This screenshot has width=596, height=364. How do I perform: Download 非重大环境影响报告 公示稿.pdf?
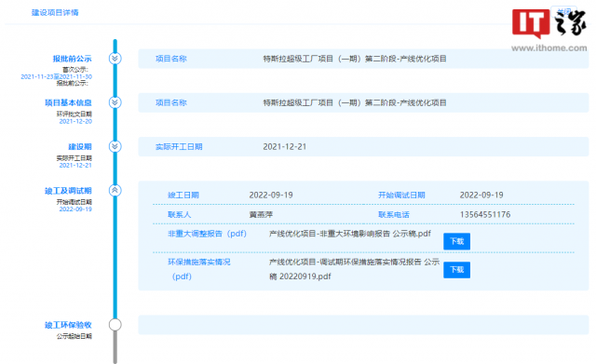[x=456, y=241]
